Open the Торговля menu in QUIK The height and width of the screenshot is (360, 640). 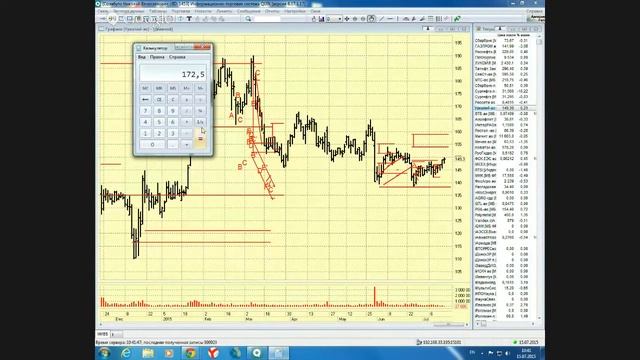180,11
